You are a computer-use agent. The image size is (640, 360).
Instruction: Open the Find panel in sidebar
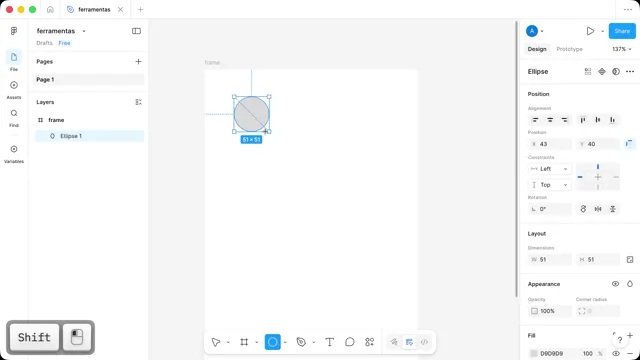pos(14,117)
